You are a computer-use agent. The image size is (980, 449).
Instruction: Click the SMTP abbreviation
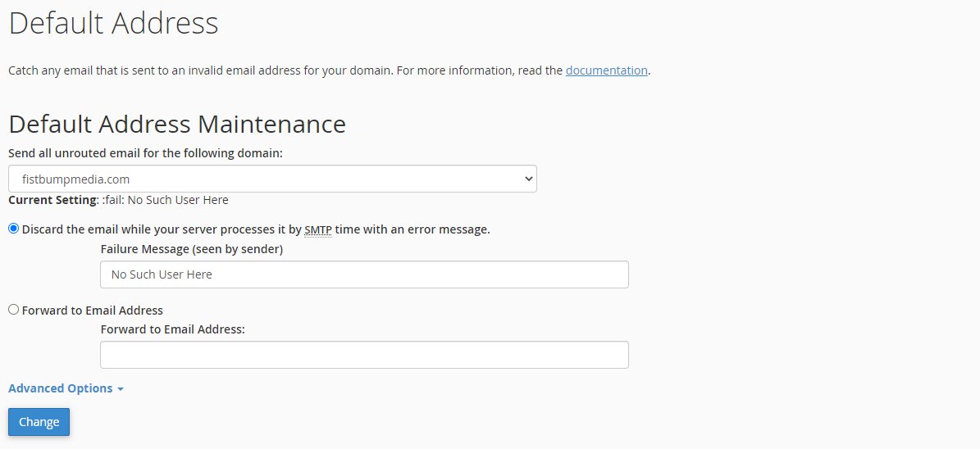pos(317,230)
